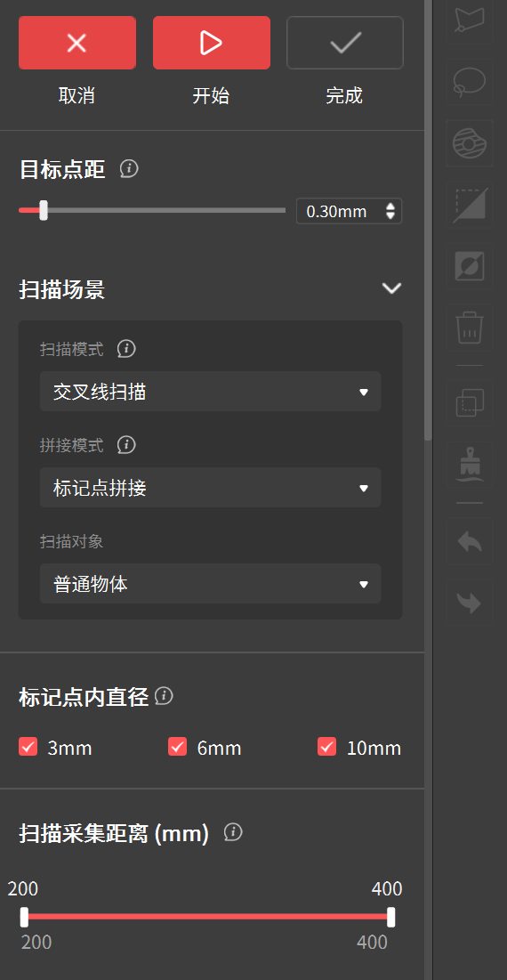Viewport: 507px width, 980px height.
Task: Click the red 取消 cancel button
Action: tap(77, 43)
